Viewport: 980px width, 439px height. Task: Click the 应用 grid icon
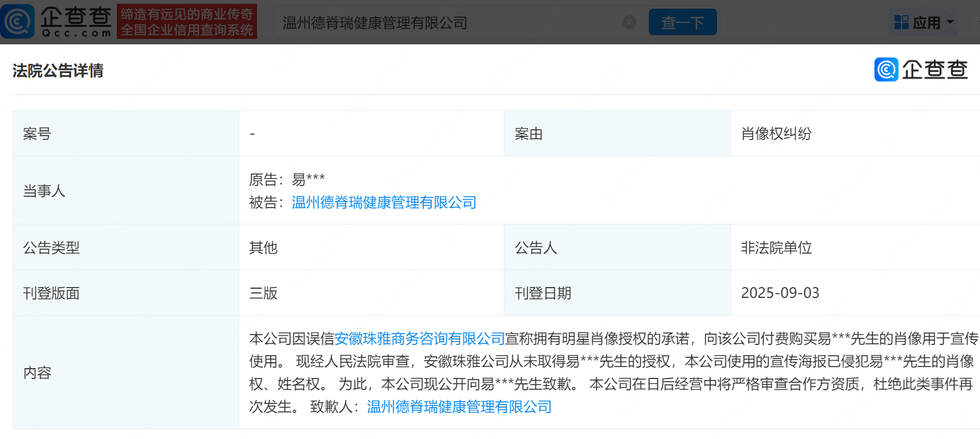pos(901,23)
